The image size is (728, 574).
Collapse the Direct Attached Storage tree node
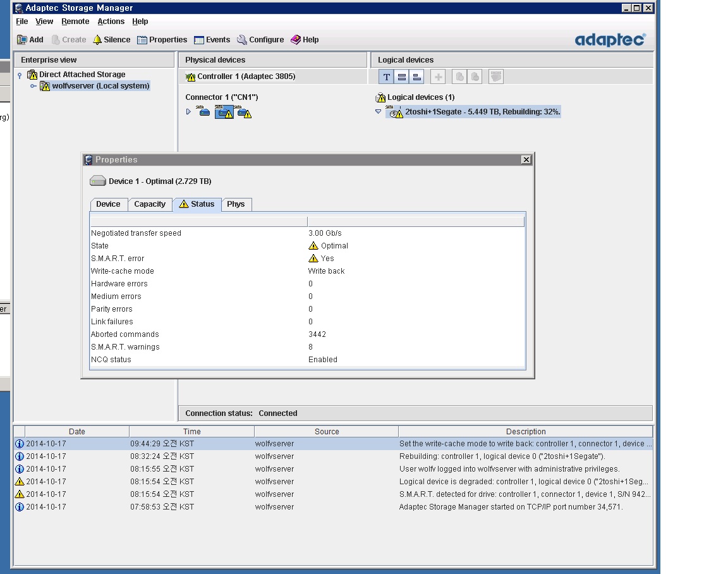tap(20, 75)
